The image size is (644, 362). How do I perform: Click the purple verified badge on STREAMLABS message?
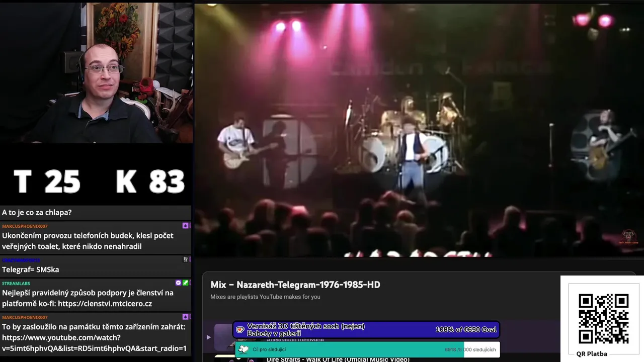[x=179, y=283]
